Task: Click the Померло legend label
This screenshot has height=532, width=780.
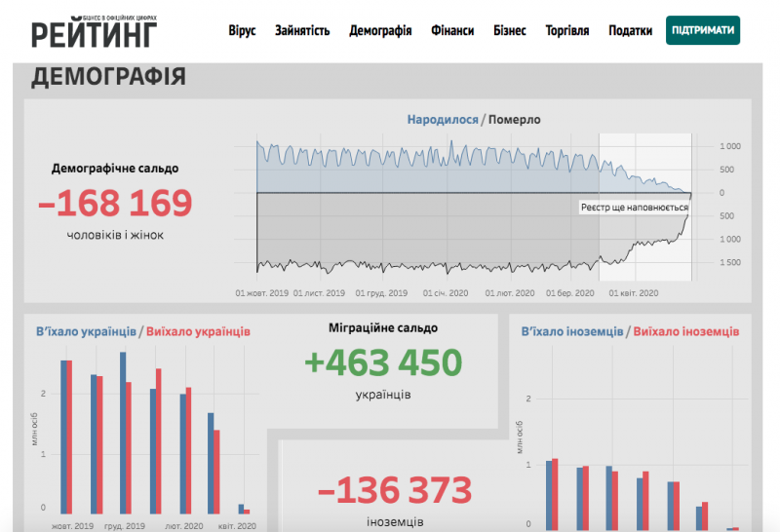Action: point(515,120)
